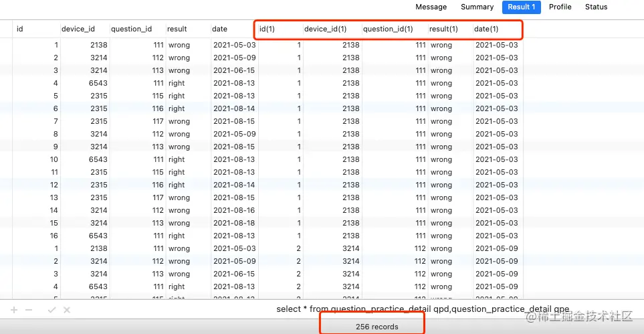This screenshot has width=644, height=334.
Task: Click the delete record minus icon
Action: pos(29,310)
